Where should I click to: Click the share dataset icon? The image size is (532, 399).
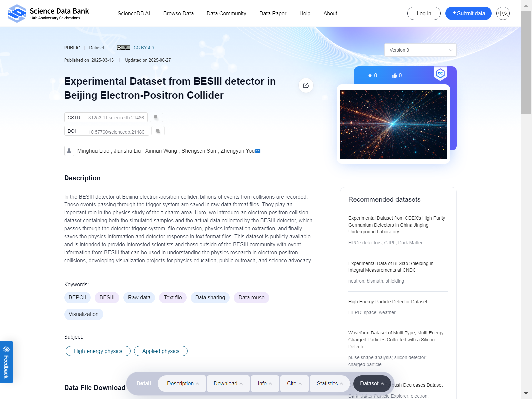pyautogui.click(x=306, y=85)
